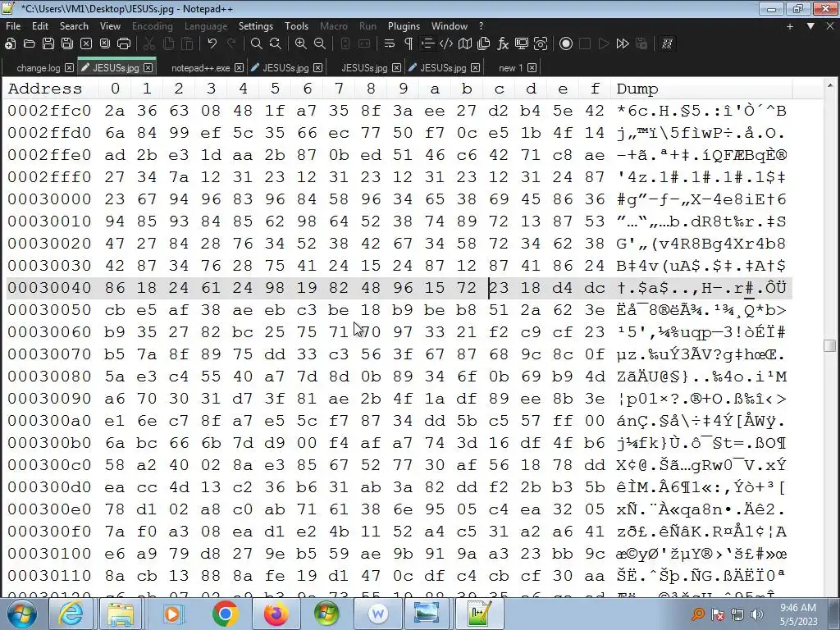This screenshot has height=630, width=840.
Task: Click the scrollbar up arrow
Action: [x=830, y=85]
